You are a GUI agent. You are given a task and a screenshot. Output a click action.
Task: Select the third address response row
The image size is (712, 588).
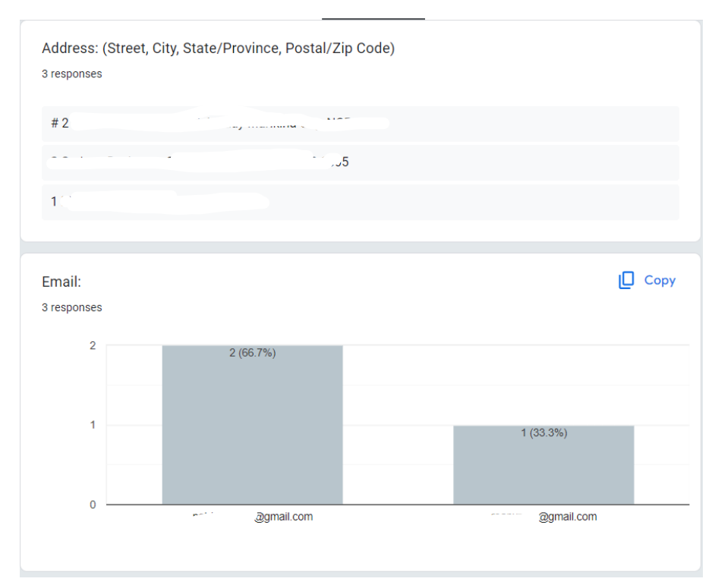coord(360,202)
